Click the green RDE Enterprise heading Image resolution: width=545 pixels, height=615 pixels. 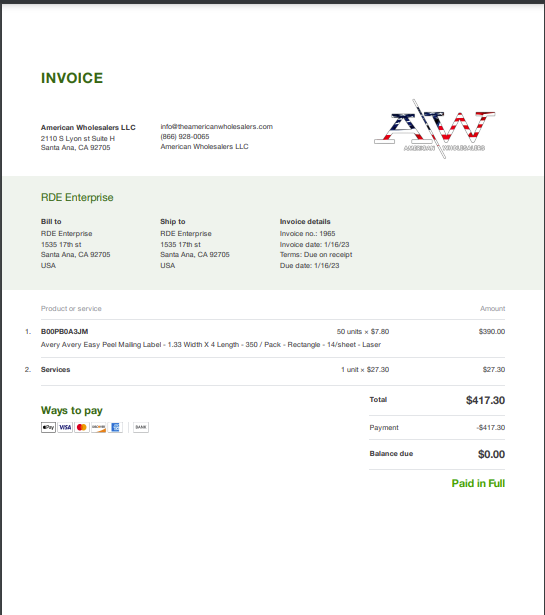77,197
